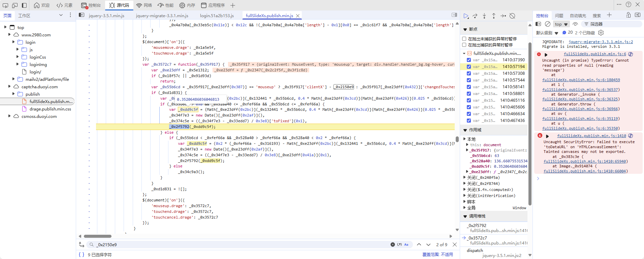Hide the navigator sidebar icon
This screenshot has width=644, height=259.
coord(82,15)
